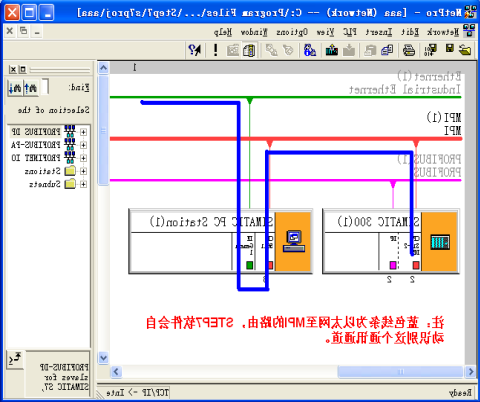The image size is (480, 402).
Task: Expand the Subnets tree node
Action: coord(83,184)
